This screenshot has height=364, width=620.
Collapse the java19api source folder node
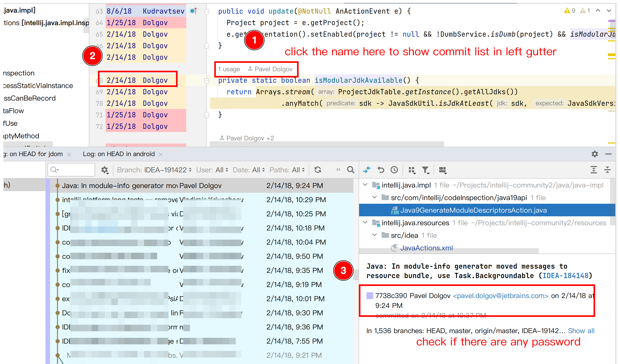[x=375, y=197]
